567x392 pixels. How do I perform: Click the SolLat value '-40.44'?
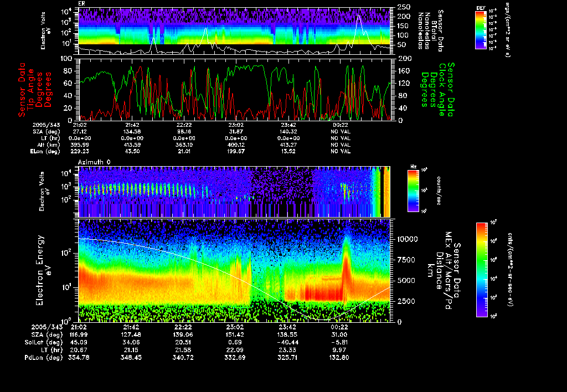point(287,343)
